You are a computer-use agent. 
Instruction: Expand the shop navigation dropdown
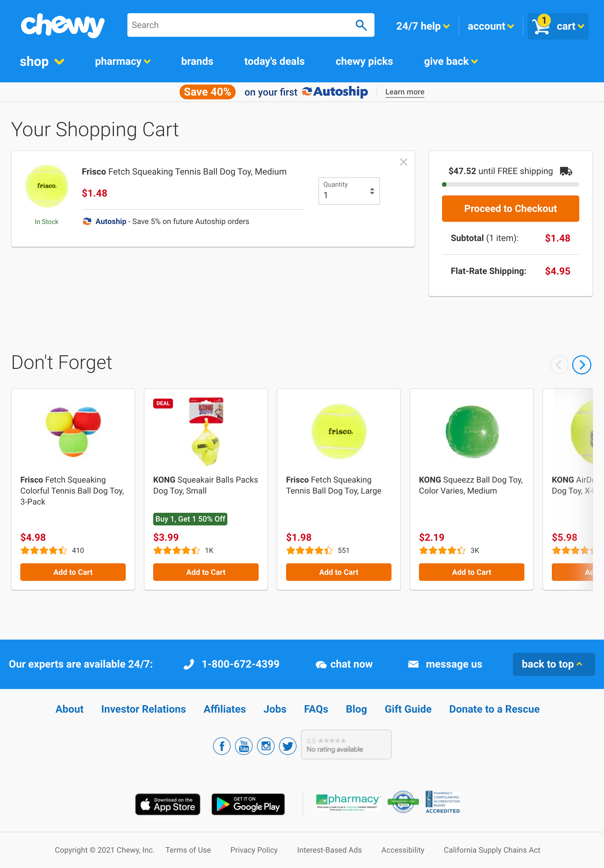coord(42,61)
